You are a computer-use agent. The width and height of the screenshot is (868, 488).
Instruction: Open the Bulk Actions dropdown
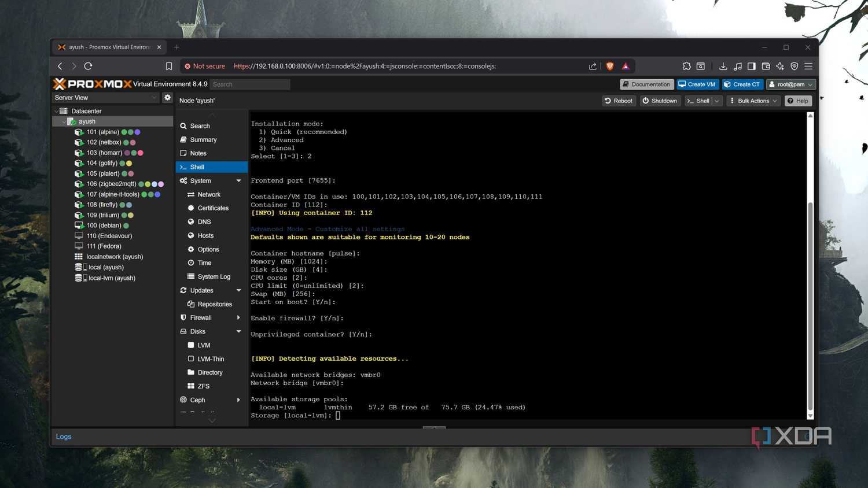pos(752,101)
